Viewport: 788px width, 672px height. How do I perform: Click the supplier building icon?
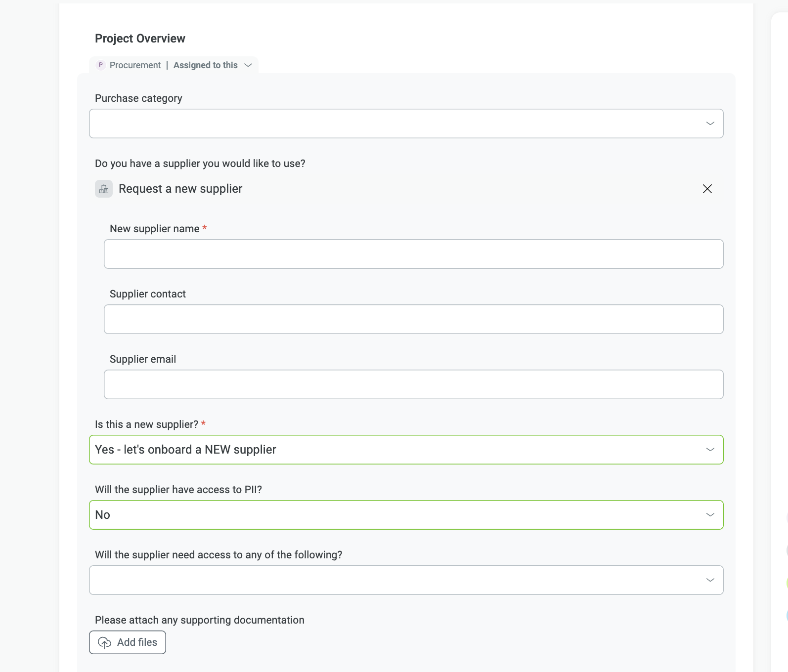tap(104, 189)
